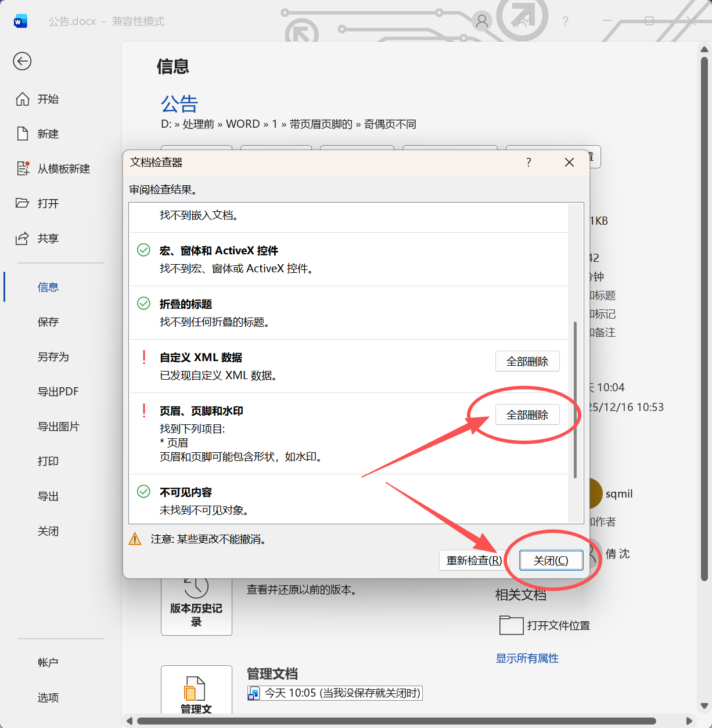The height and width of the screenshot is (728, 712).
Task: Click the last modified by name 倩 沈
Action: click(x=617, y=554)
